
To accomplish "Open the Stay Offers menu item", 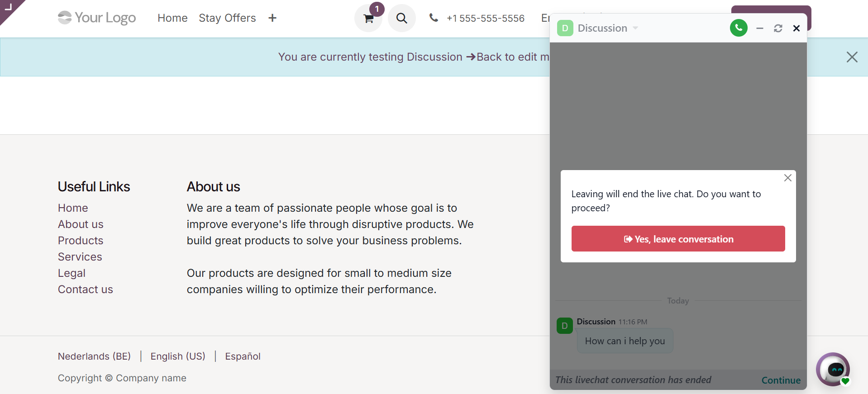I will coord(227,18).
